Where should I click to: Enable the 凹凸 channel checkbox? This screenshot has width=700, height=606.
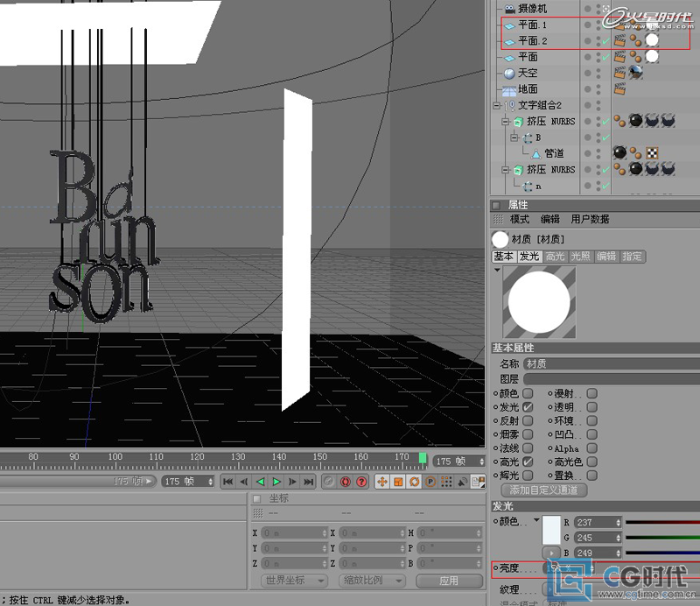click(x=592, y=434)
